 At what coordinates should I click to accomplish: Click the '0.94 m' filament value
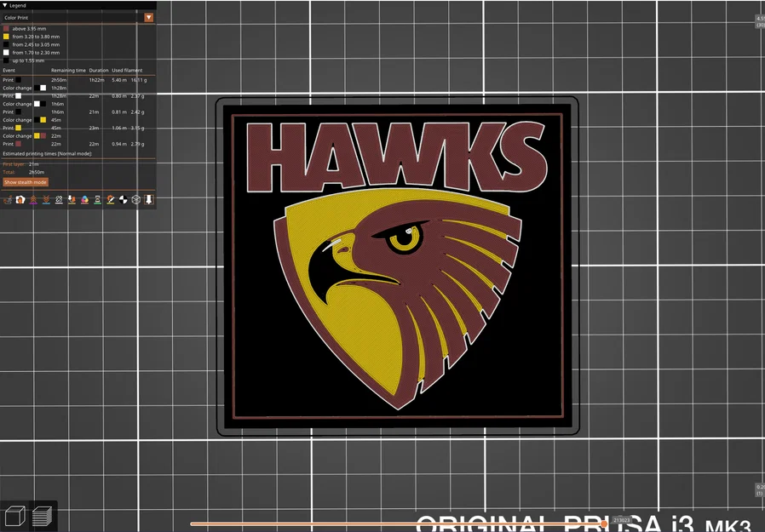tap(119, 144)
